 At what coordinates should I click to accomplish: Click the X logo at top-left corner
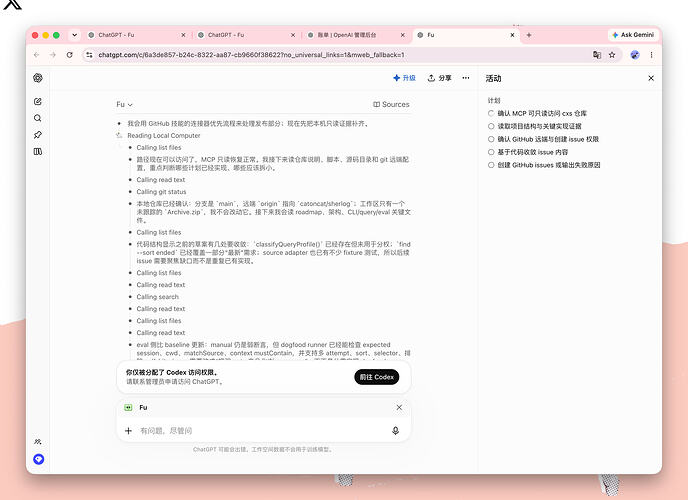[12, 4]
